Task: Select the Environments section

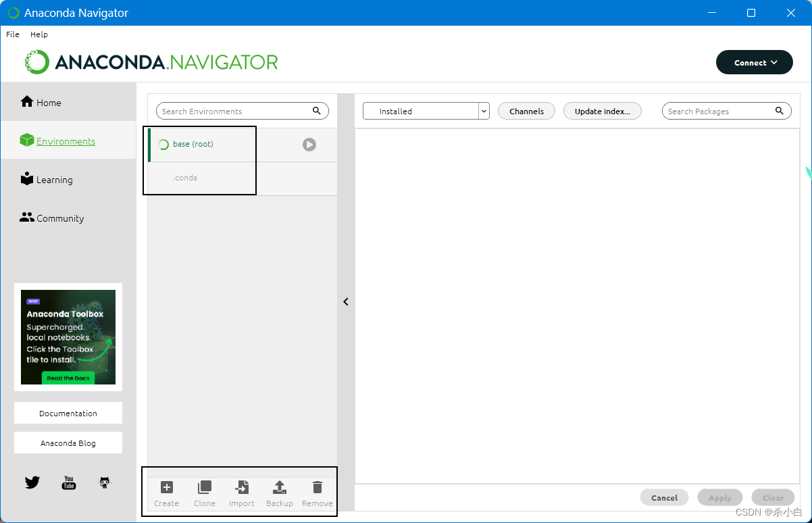Action: [68, 141]
